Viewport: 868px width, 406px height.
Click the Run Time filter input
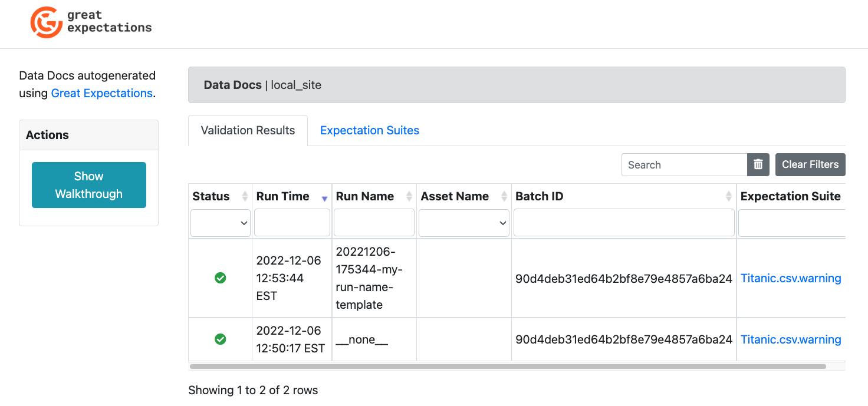click(292, 223)
